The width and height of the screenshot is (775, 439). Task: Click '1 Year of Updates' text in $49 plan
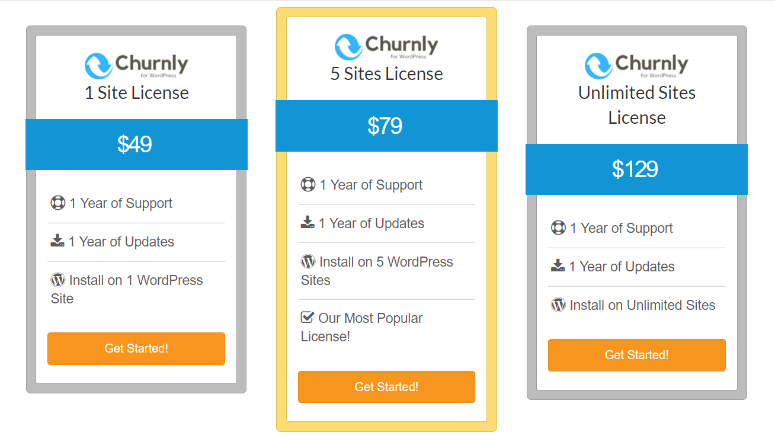pyautogui.click(x=121, y=242)
